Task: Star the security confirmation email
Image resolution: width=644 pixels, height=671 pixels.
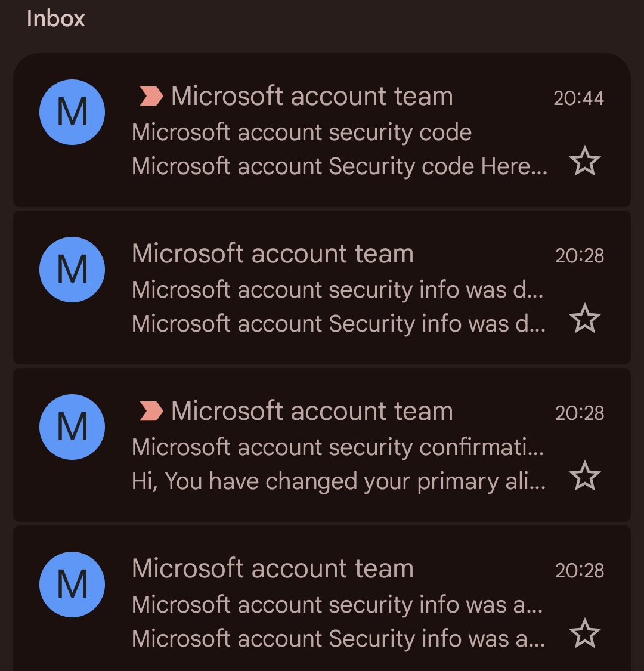Action: point(584,477)
